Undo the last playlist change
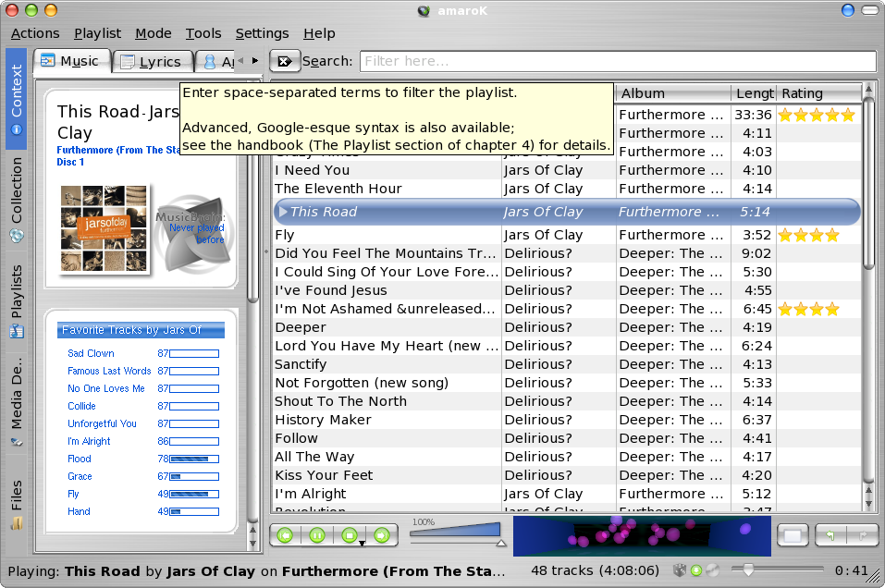The height and width of the screenshot is (588, 885). (830, 535)
